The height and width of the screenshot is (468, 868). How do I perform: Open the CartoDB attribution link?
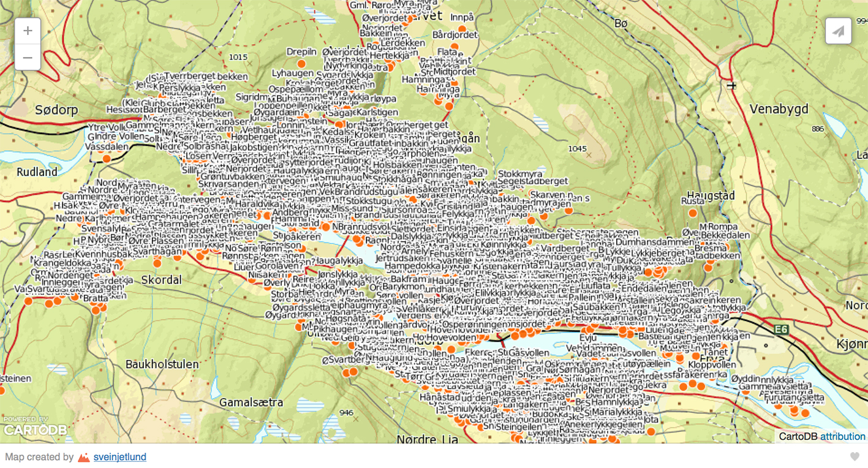click(x=842, y=436)
